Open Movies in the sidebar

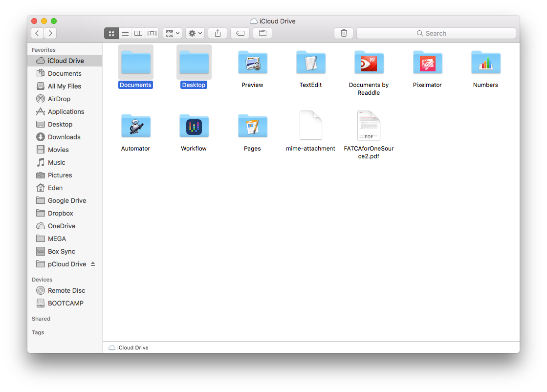tap(65, 150)
